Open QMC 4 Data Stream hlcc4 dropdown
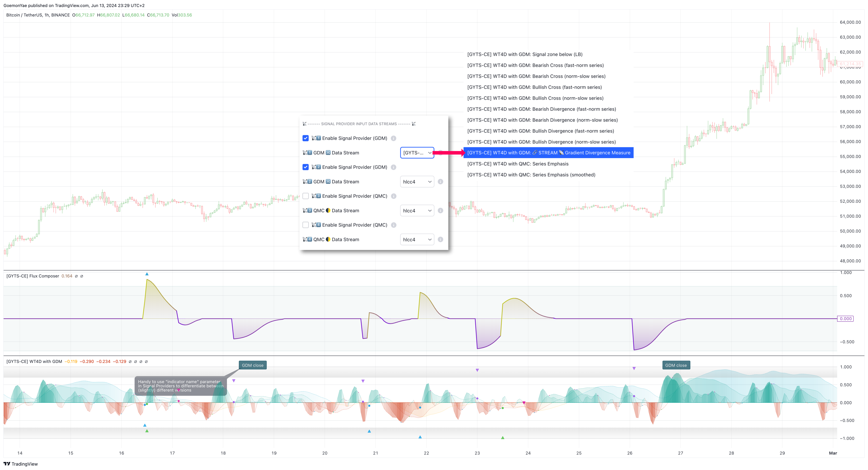Image resolution: width=868 pixels, height=470 pixels. click(x=417, y=240)
